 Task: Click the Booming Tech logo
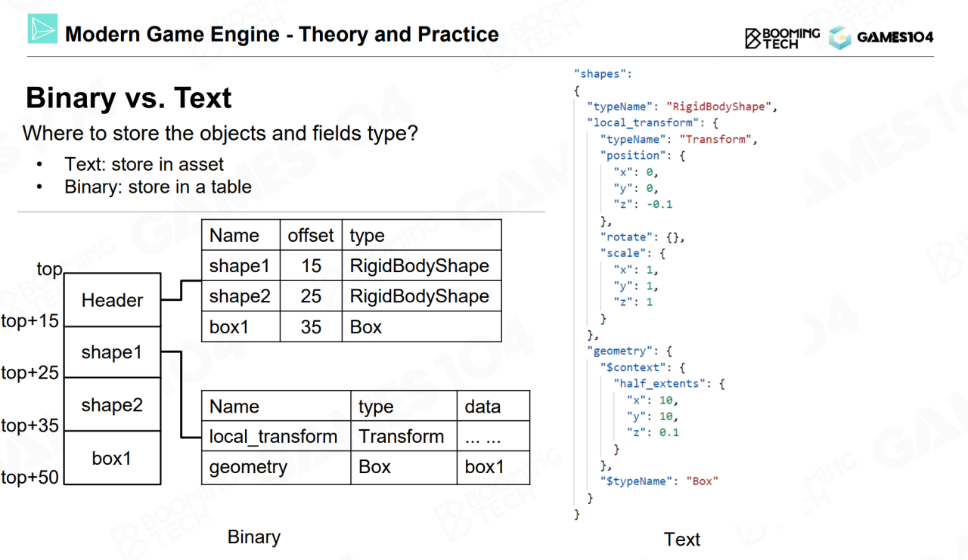tap(782, 38)
